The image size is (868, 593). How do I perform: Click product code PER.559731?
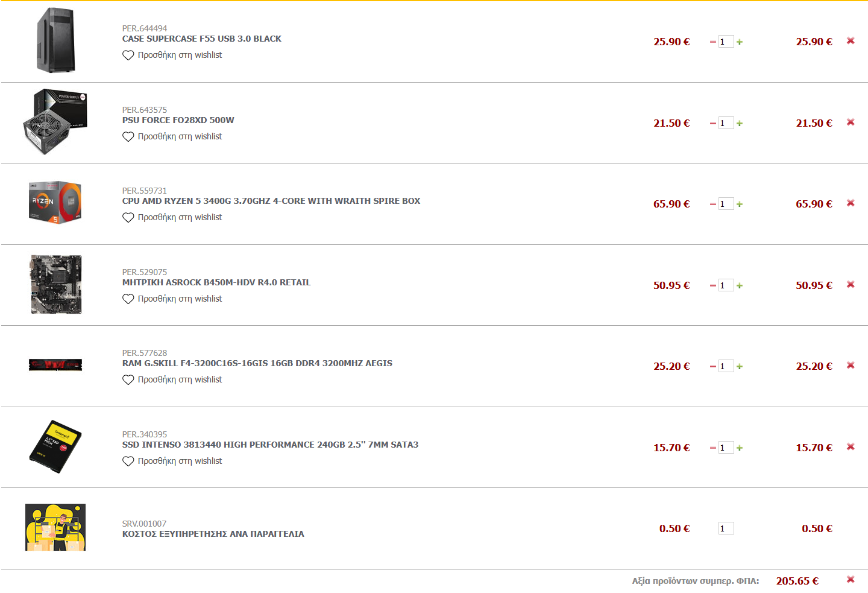click(x=145, y=191)
